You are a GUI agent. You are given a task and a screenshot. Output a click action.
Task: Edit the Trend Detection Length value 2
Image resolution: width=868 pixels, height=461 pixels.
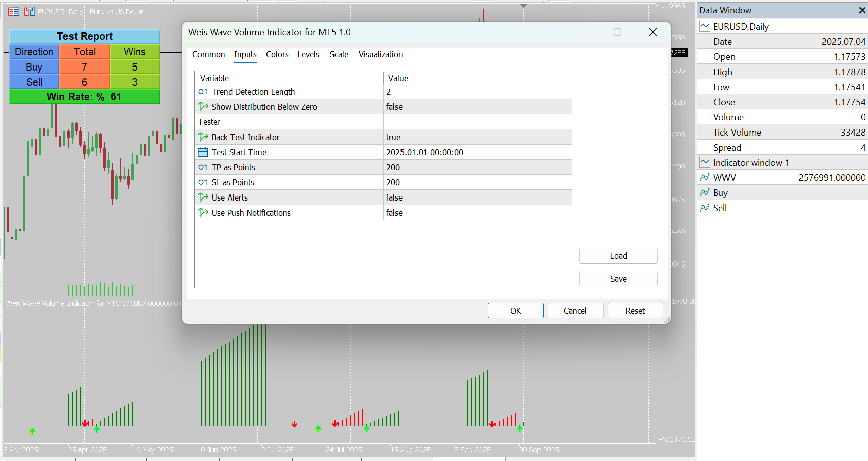coord(478,92)
